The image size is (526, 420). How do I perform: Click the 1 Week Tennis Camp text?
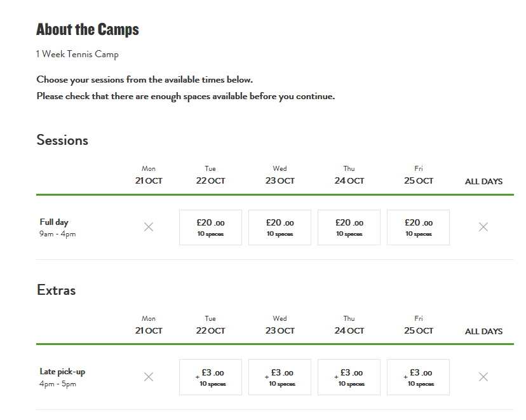click(x=78, y=54)
